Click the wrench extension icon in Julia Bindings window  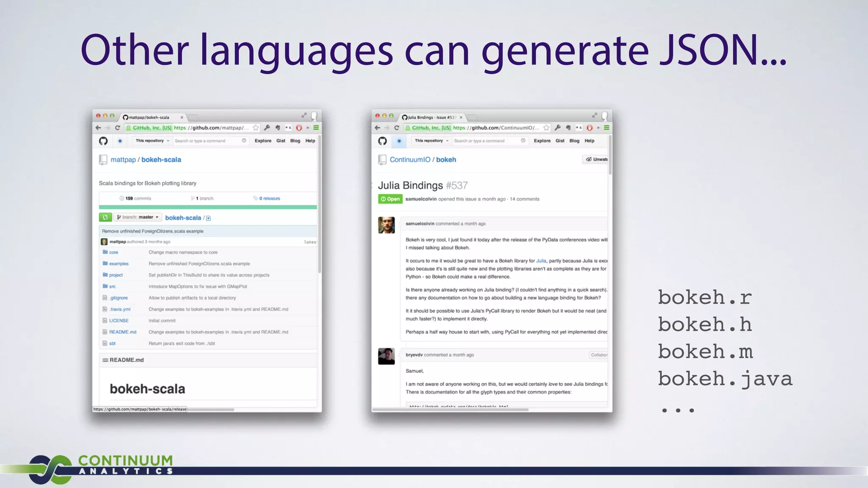[557, 128]
